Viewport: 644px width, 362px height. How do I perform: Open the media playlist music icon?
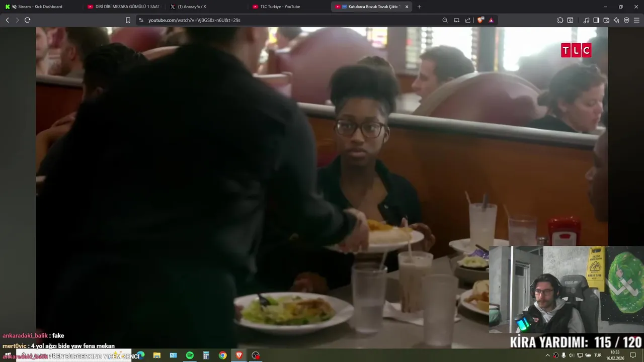pos(586,20)
